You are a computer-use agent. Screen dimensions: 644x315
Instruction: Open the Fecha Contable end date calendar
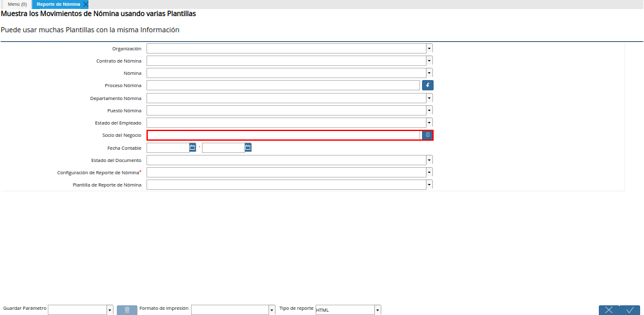(x=248, y=147)
